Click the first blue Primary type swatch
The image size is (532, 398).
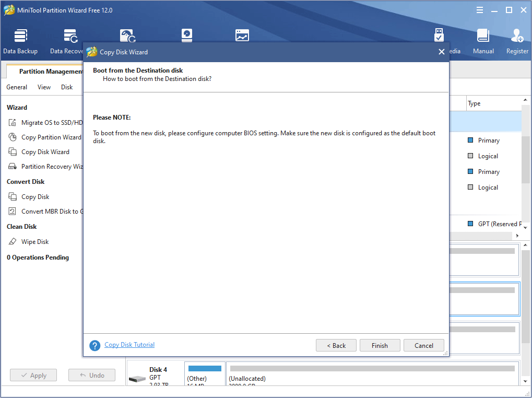coord(470,140)
